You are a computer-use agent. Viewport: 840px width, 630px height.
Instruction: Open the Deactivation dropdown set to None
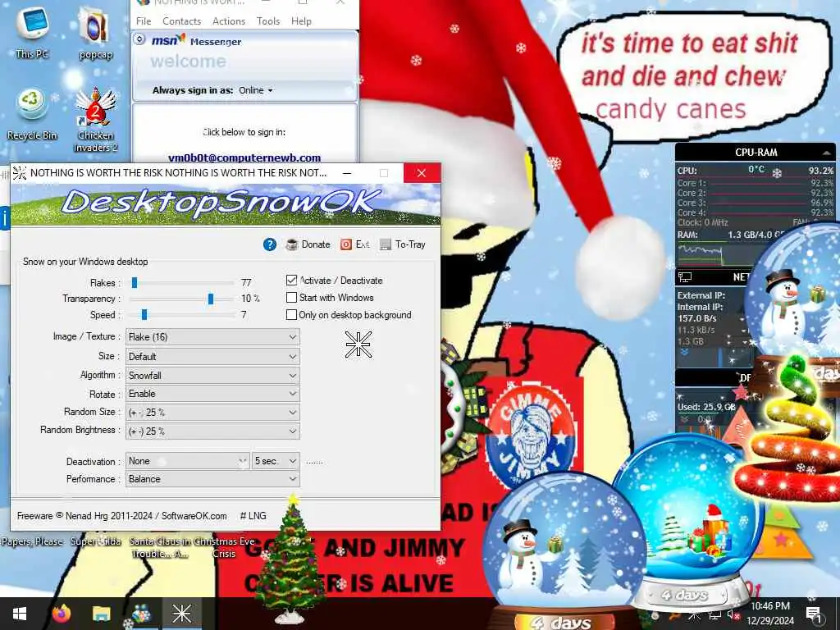188,461
